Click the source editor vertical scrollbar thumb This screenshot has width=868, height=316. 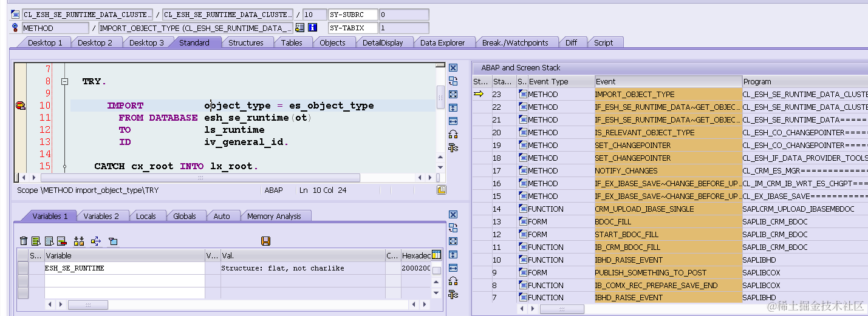pos(440,96)
